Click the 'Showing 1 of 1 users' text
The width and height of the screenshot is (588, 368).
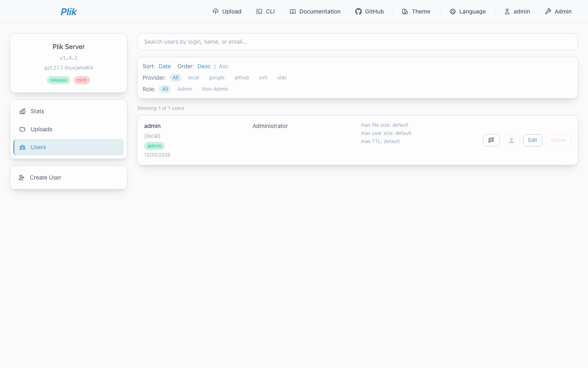pos(160,108)
